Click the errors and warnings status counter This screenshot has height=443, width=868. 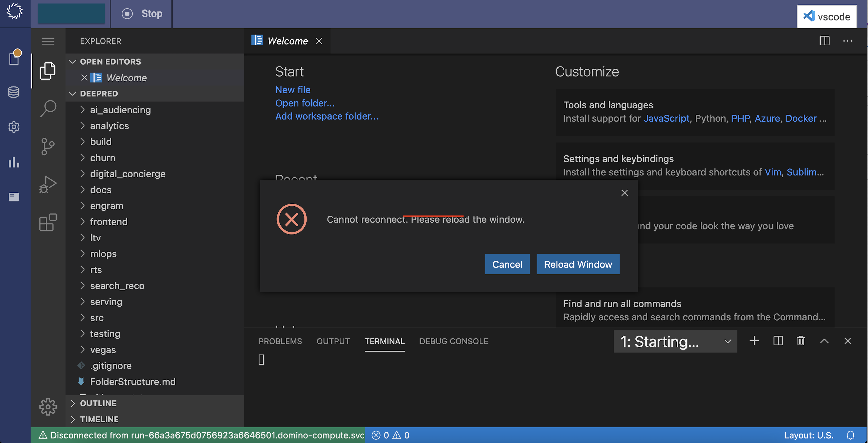(390, 435)
